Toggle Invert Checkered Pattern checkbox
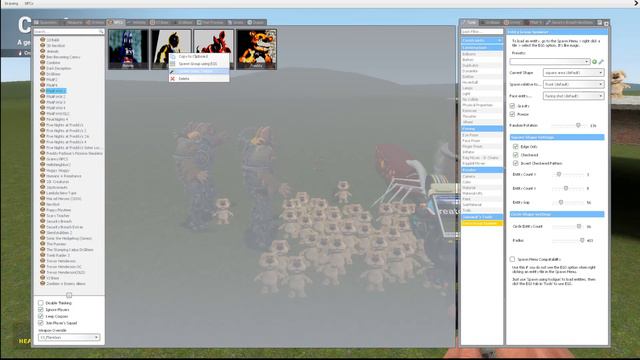640x360 pixels. (516, 163)
